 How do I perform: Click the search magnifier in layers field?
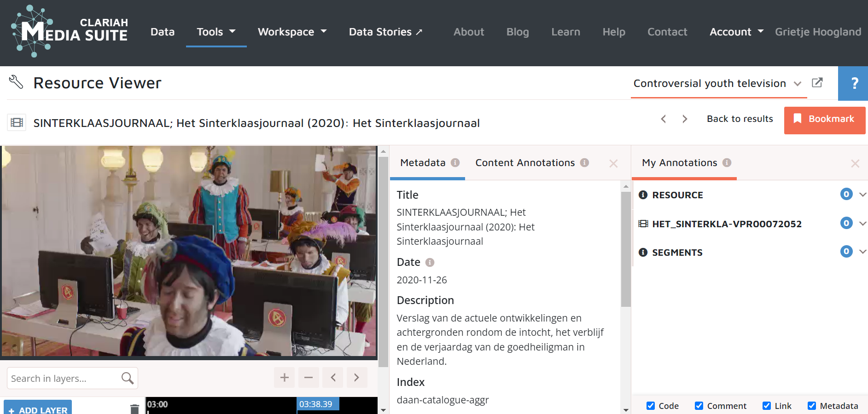pos(128,378)
